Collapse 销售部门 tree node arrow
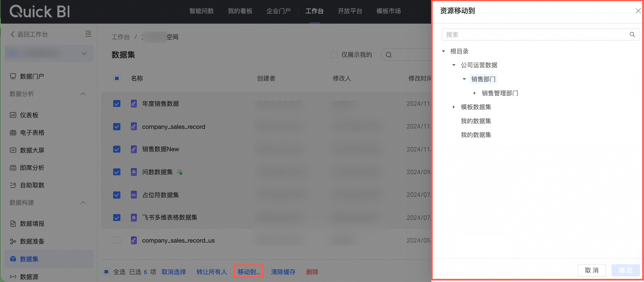The image size is (644, 282). pyautogui.click(x=464, y=79)
